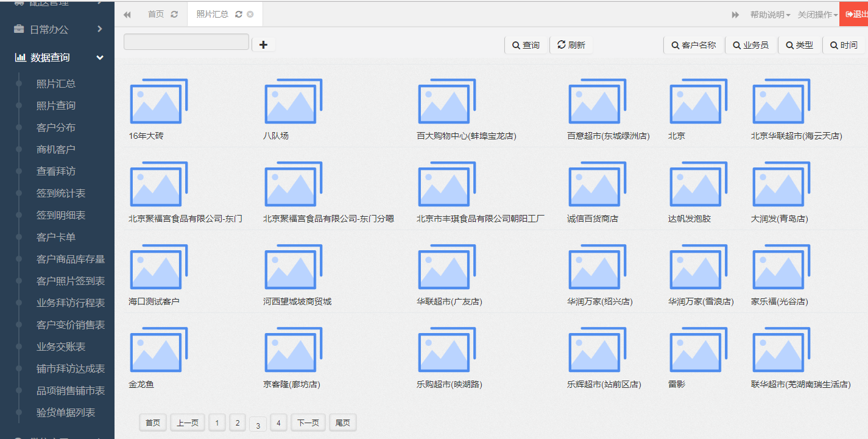This screenshot has height=439, width=868.
Task: Open 乐购超市(映湖路) album icon
Action: 446,349
